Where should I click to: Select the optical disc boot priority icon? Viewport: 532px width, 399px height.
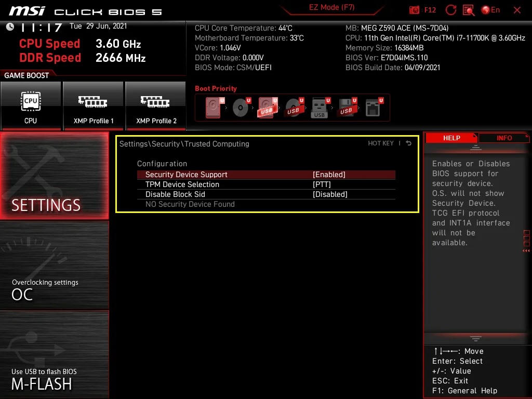click(242, 108)
